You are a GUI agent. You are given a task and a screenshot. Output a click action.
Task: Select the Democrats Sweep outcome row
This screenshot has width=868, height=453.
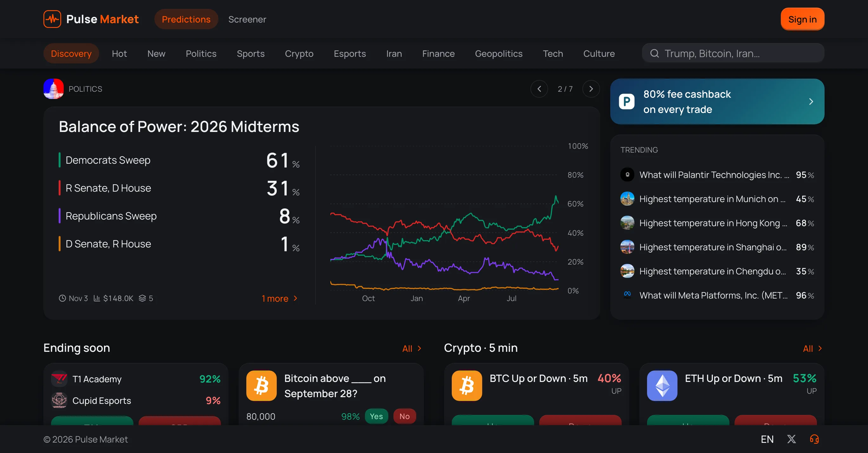click(179, 160)
